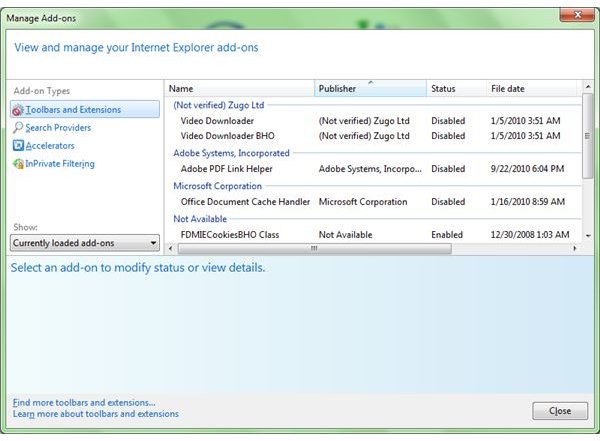Select the Video Downloader add-on row
600x441 pixels.
click(373, 121)
